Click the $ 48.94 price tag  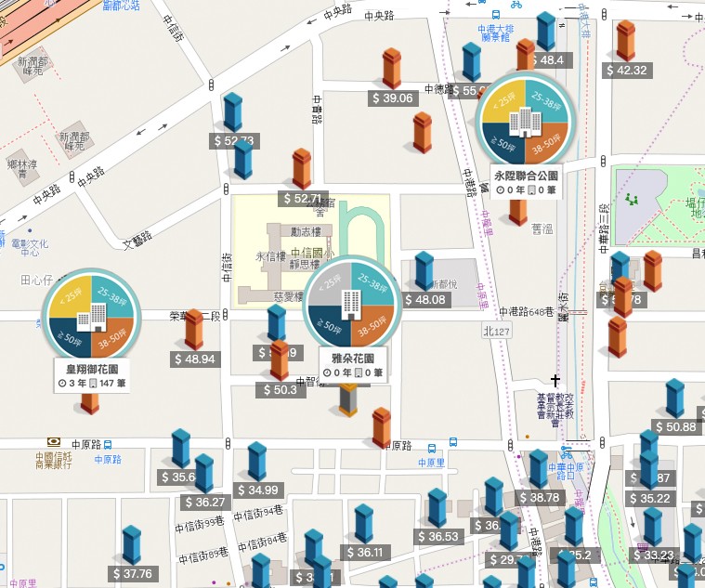[x=196, y=359]
